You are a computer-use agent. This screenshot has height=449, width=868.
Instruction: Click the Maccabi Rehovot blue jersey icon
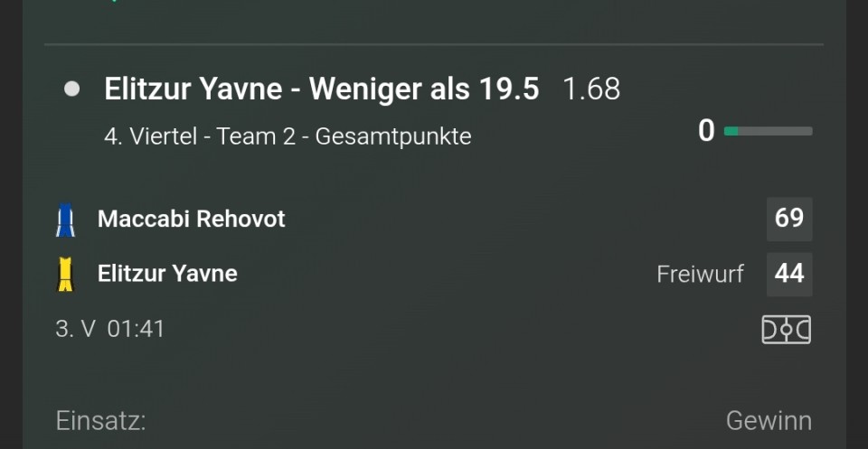pyautogui.click(x=65, y=220)
